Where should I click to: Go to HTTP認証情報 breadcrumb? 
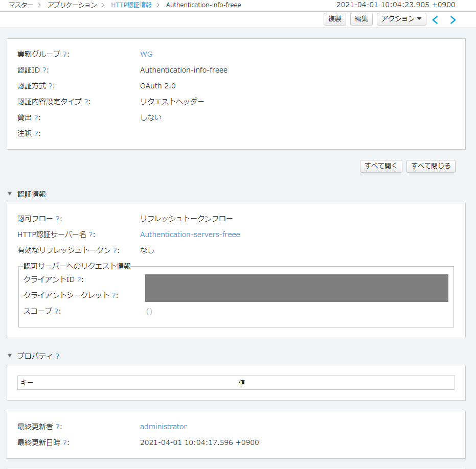(131, 5)
